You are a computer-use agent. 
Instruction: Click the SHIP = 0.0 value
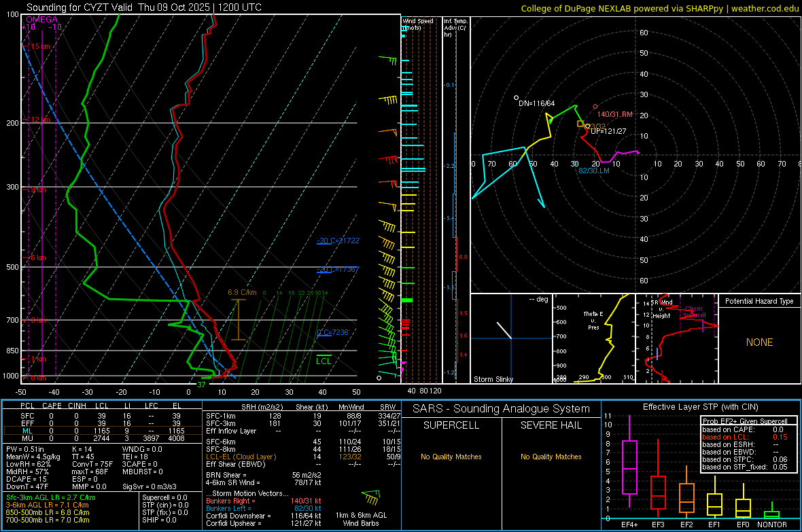[x=159, y=520]
